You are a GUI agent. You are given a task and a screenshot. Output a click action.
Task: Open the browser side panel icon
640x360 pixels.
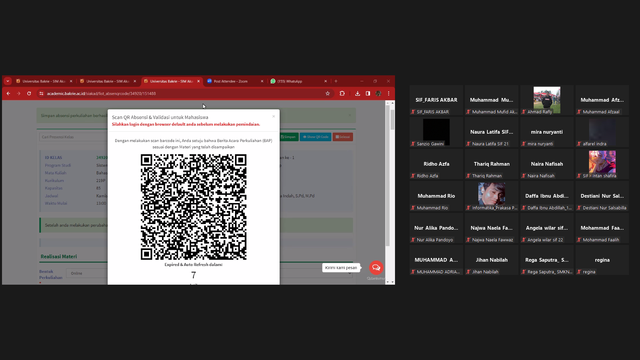tap(368, 93)
